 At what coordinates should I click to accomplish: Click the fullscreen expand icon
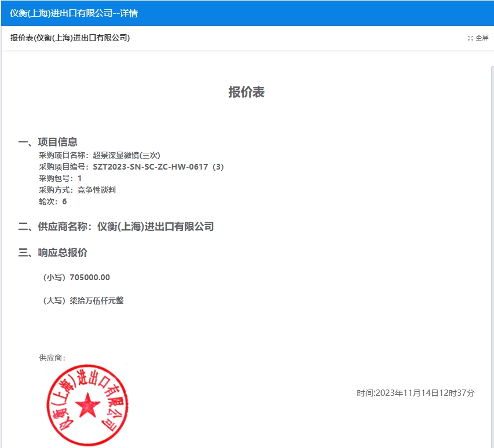[x=470, y=38]
